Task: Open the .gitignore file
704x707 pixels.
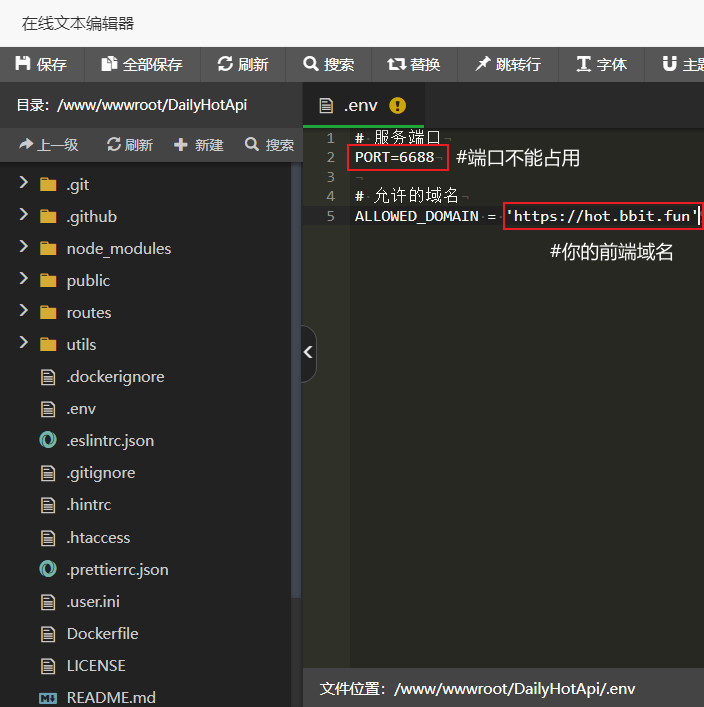Action: 101,473
